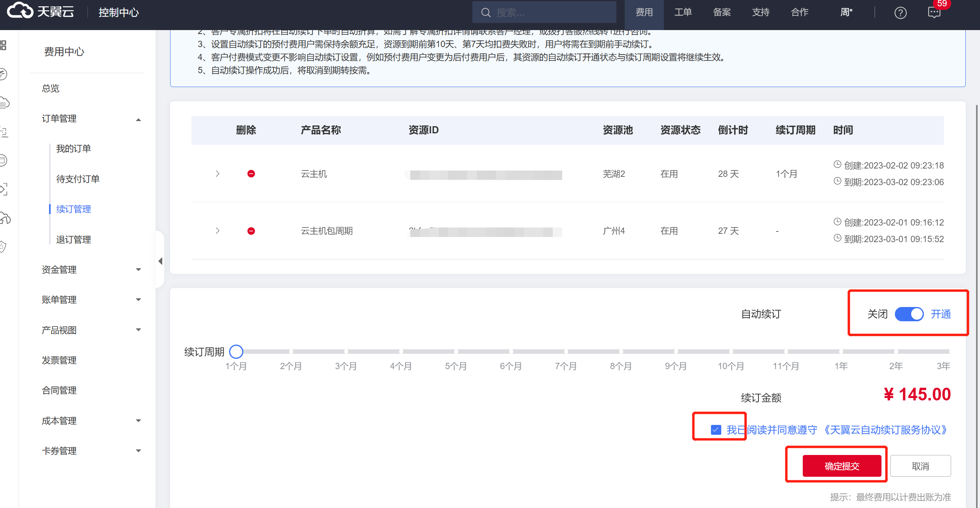Collapse sidebar with the left arrow handle
This screenshot has width=980, height=508.
pos(160,261)
